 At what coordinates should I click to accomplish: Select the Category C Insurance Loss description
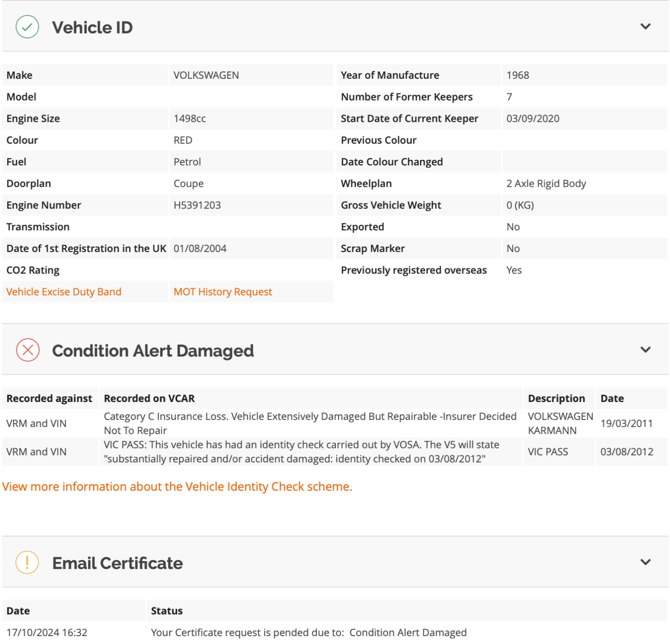tap(310, 423)
